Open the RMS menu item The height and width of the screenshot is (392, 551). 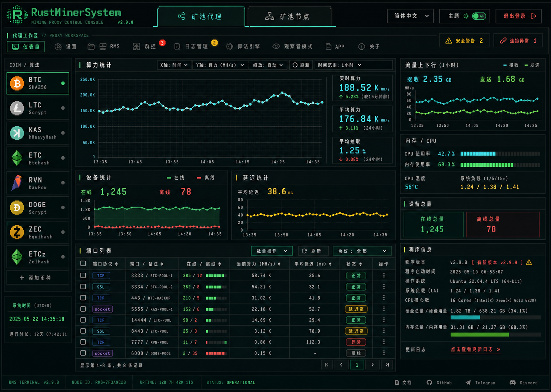pos(109,47)
